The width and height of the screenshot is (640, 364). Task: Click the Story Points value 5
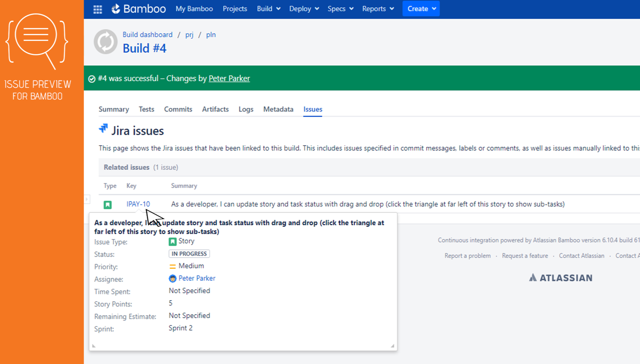click(x=171, y=303)
